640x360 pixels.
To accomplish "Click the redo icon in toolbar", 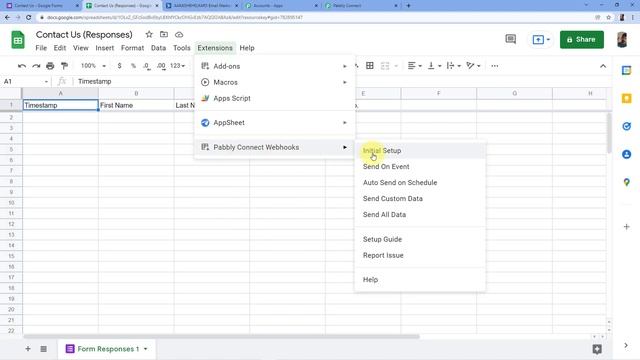I will point(36,66).
